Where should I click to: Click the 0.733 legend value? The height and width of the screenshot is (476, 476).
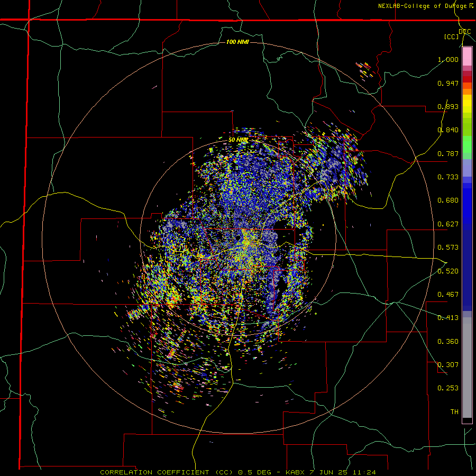448,177
